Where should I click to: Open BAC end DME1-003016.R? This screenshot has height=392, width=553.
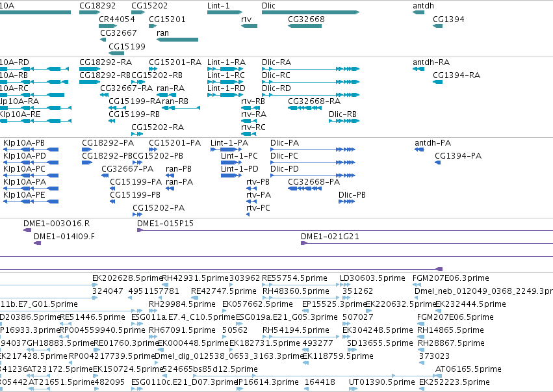click(x=57, y=224)
